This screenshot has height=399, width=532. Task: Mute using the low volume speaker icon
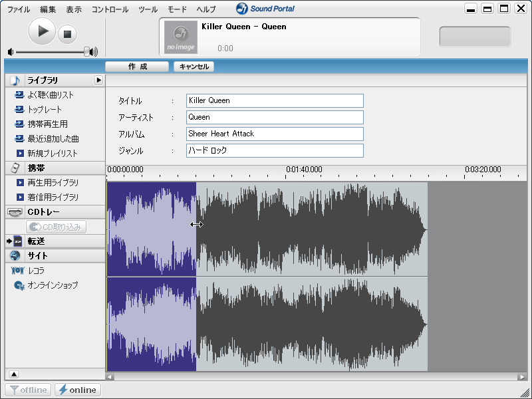[11, 52]
